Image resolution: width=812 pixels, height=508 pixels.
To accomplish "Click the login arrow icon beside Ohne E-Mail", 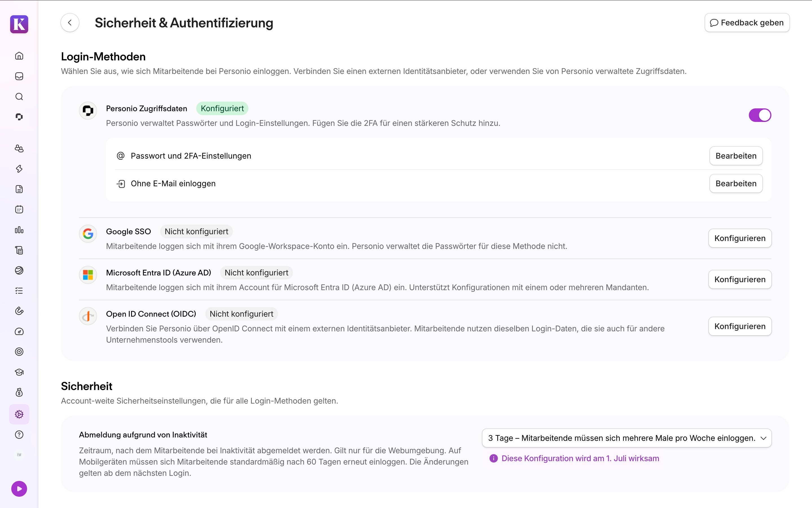I will [120, 184].
